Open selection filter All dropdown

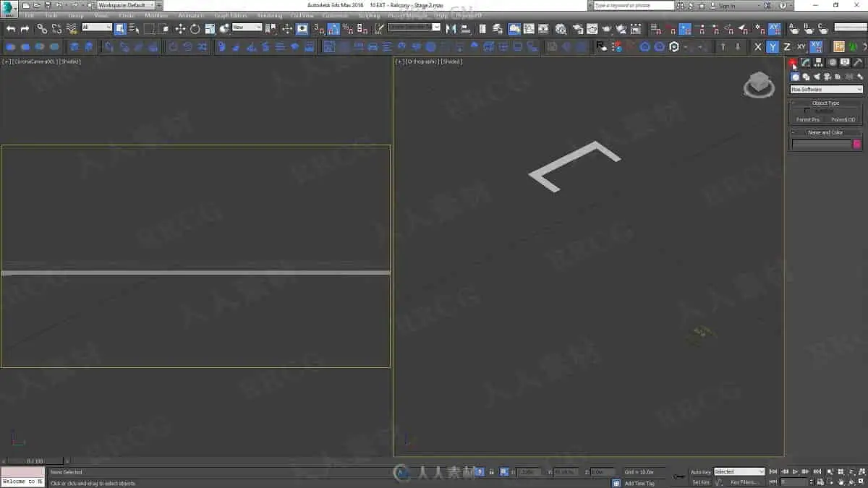pos(96,27)
